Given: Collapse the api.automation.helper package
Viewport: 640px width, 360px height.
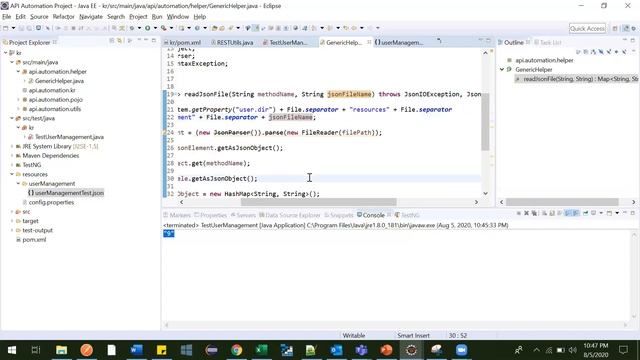Looking at the screenshot, I should tap(18, 72).
